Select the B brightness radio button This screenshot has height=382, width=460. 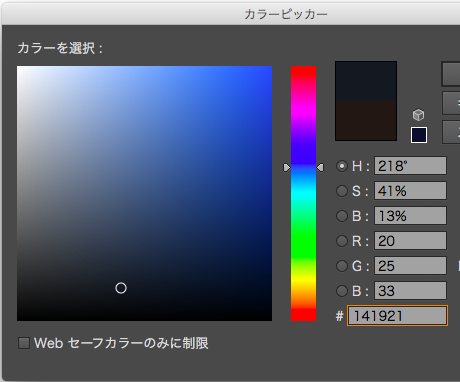point(342,216)
